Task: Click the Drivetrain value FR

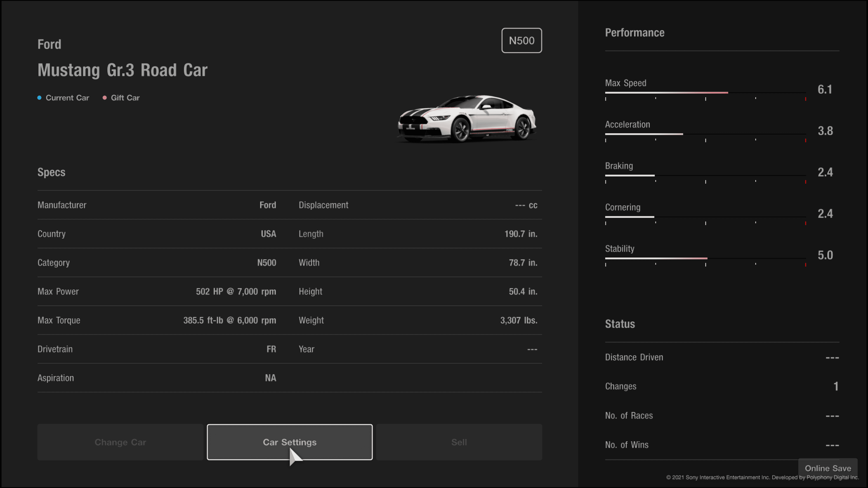Action: tap(271, 349)
